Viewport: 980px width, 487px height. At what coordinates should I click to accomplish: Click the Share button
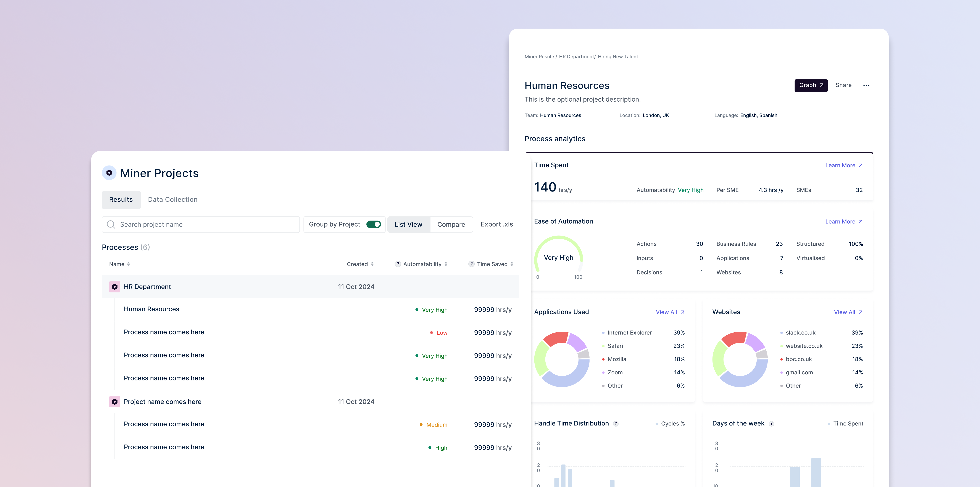pos(843,85)
